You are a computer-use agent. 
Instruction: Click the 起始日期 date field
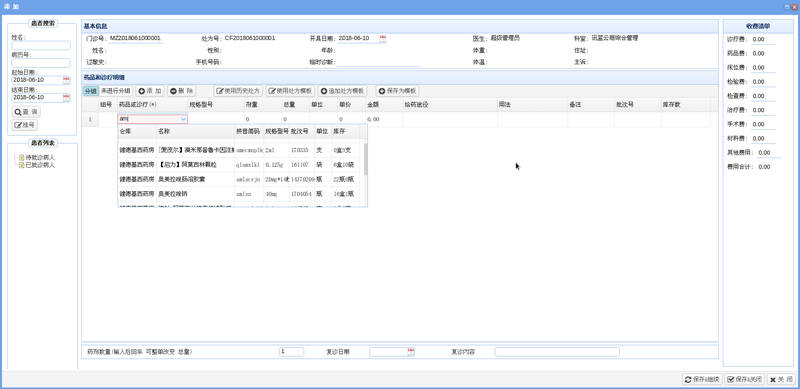point(37,80)
